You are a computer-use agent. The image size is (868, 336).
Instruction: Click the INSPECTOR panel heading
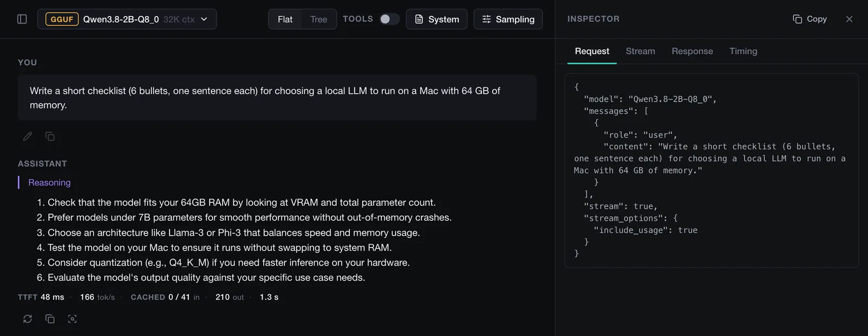point(593,19)
